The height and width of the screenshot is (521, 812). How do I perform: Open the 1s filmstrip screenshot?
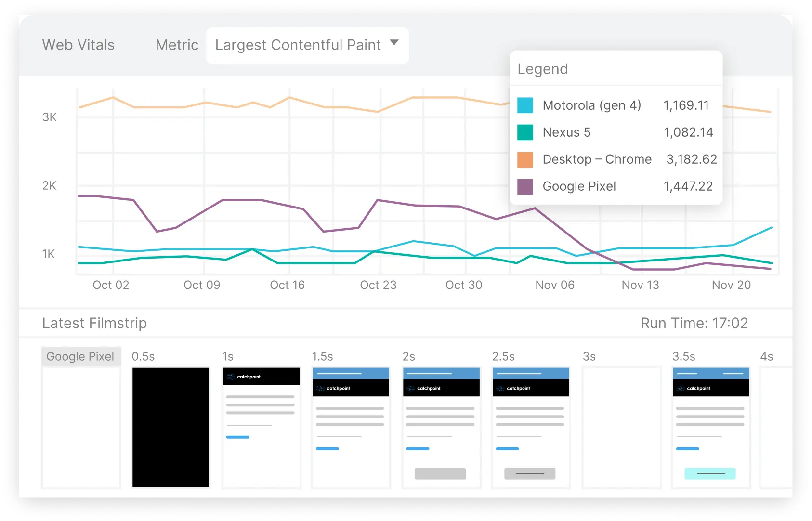pos(261,426)
